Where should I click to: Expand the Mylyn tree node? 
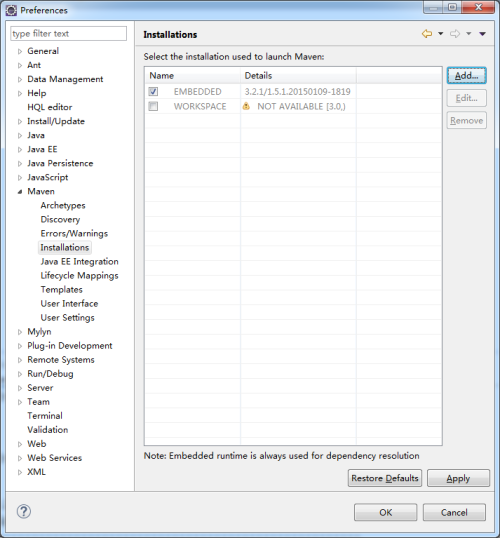point(20,332)
